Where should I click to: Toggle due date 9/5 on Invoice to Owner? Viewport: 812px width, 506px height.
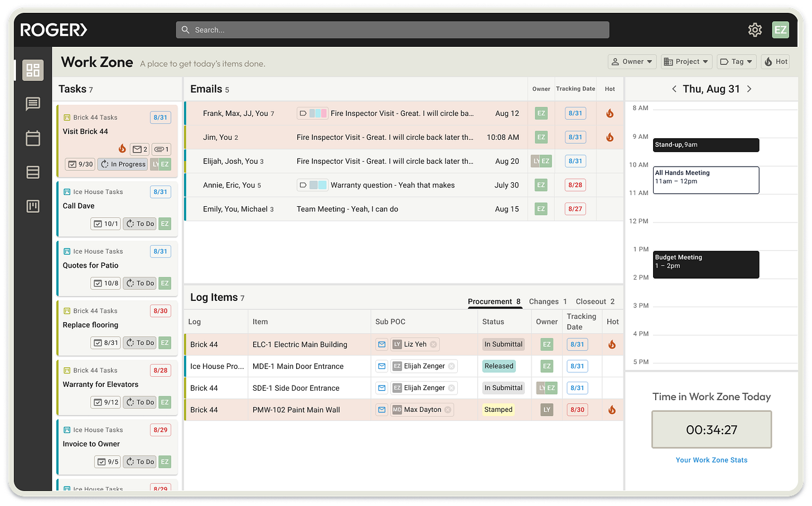[108, 462]
